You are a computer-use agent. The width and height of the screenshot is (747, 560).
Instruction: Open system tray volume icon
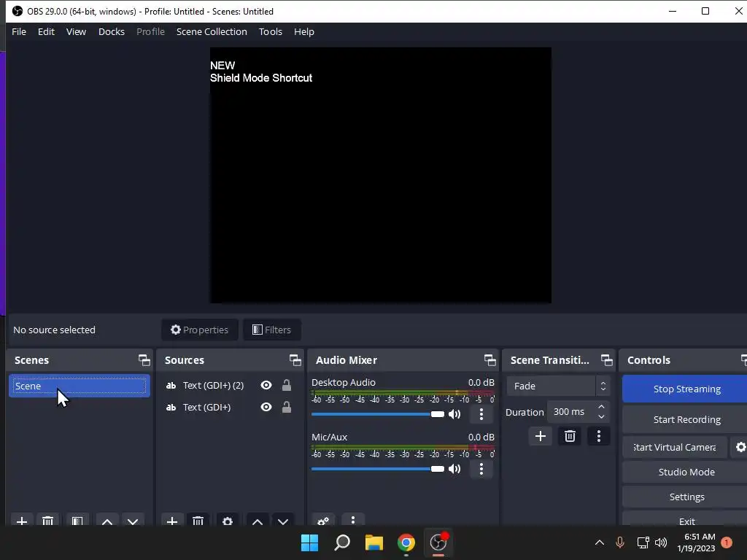point(661,542)
